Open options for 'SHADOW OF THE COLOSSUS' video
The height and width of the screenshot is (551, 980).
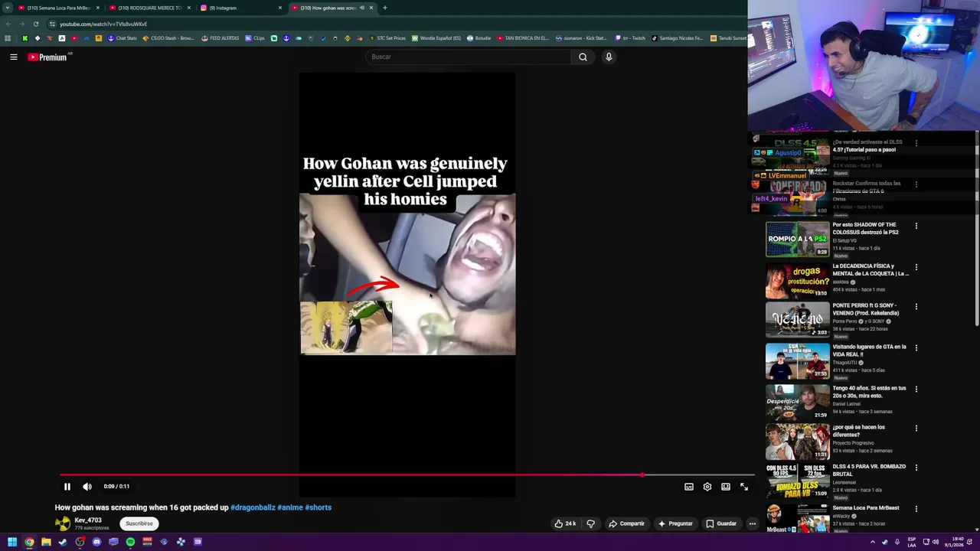pos(916,226)
